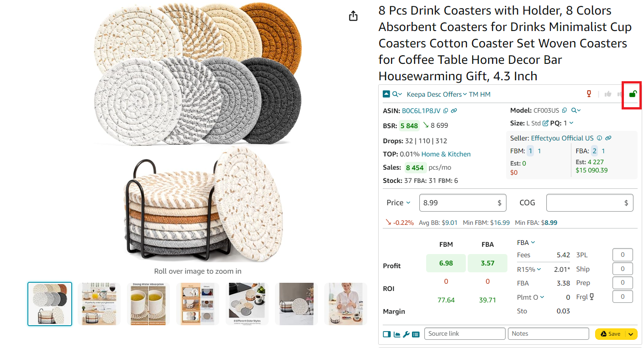This screenshot has height=348, width=644.
Task: Click the thumbs up vote icon
Action: coord(608,94)
